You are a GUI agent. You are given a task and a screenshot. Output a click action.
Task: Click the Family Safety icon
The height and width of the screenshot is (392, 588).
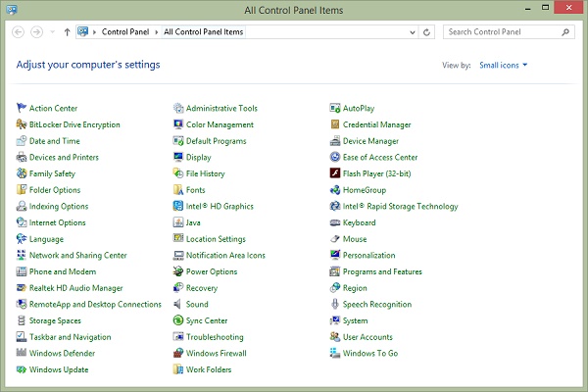[22, 173]
